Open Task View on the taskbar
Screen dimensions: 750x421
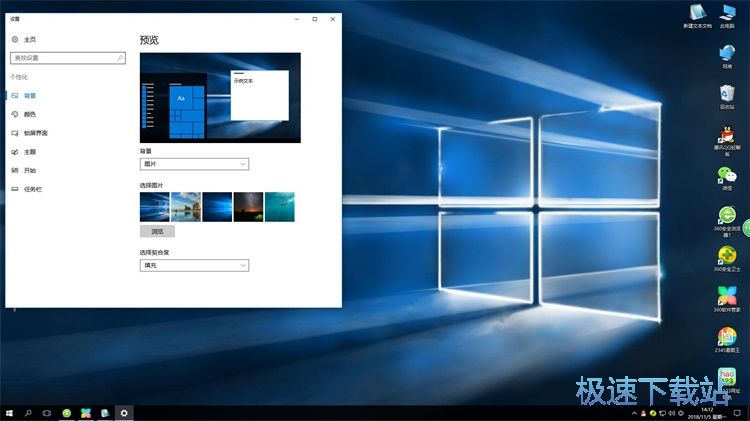tap(47, 413)
